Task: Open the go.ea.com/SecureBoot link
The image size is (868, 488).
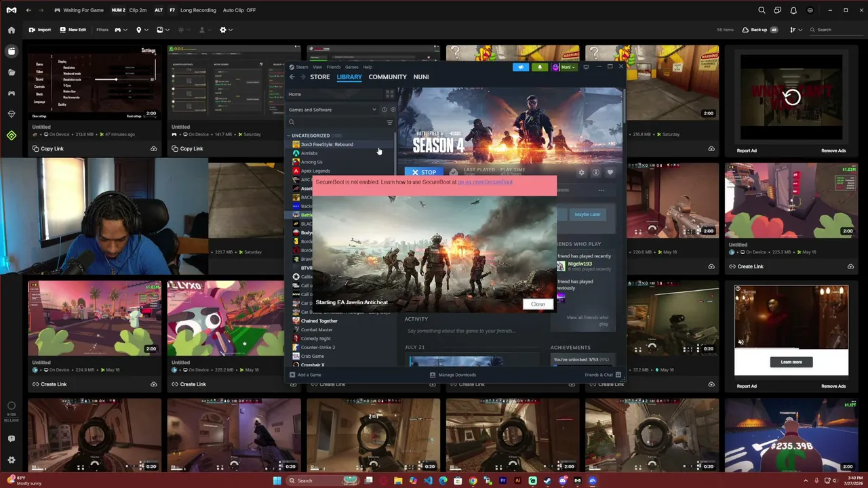Action: tap(485, 182)
